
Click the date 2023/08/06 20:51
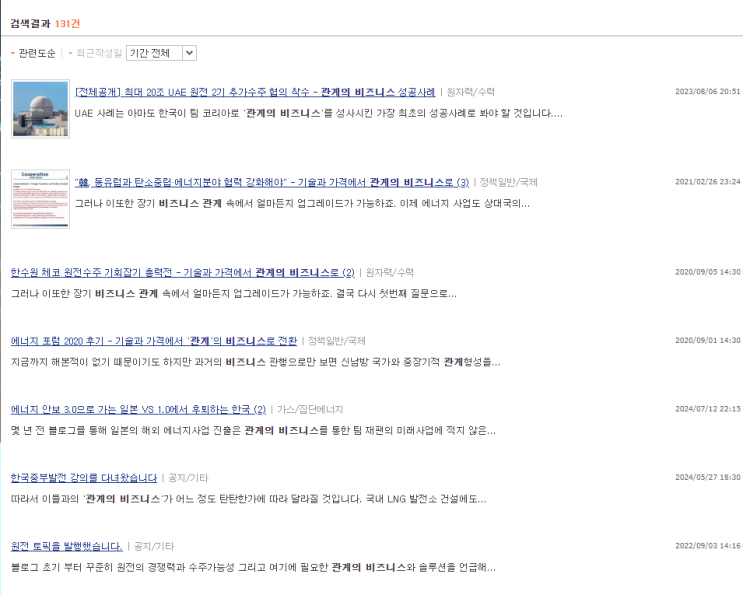coord(707,91)
